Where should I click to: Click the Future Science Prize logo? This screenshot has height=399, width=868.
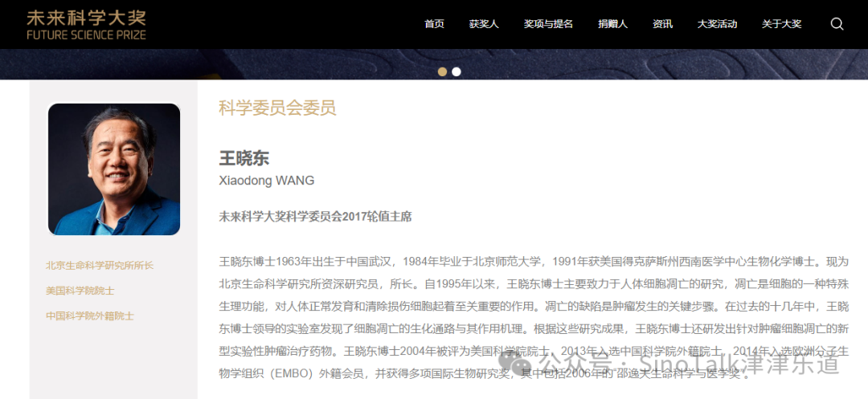[x=86, y=24]
